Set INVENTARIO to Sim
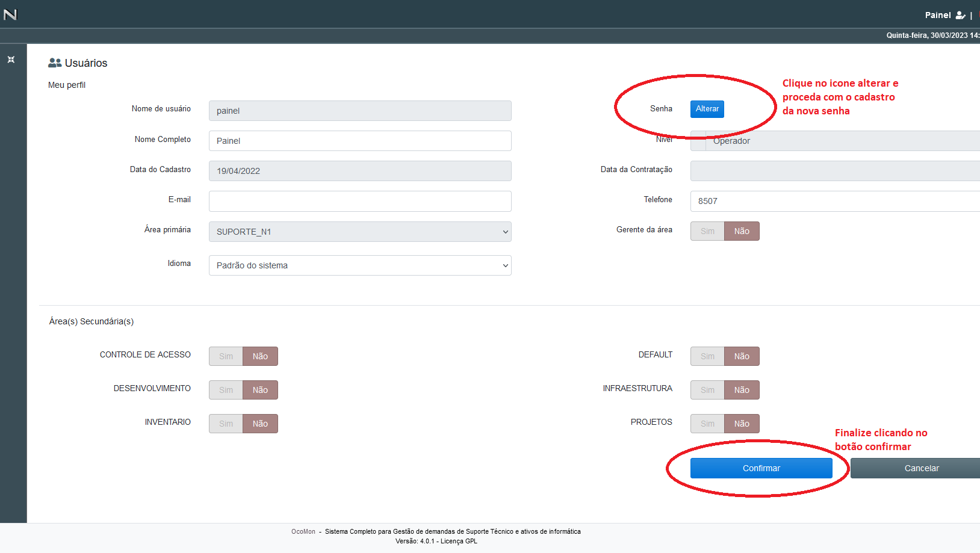 226,424
